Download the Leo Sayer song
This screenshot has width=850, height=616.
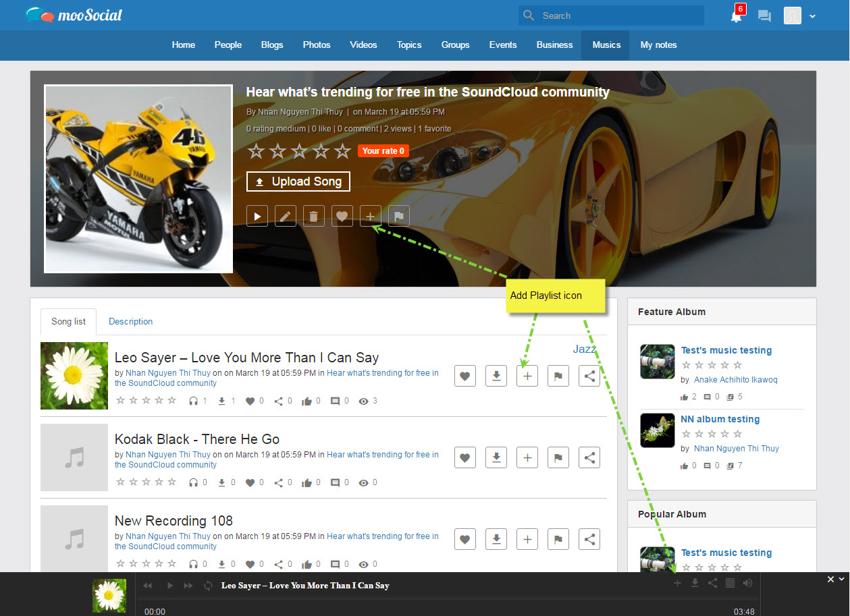click(496, 376)
